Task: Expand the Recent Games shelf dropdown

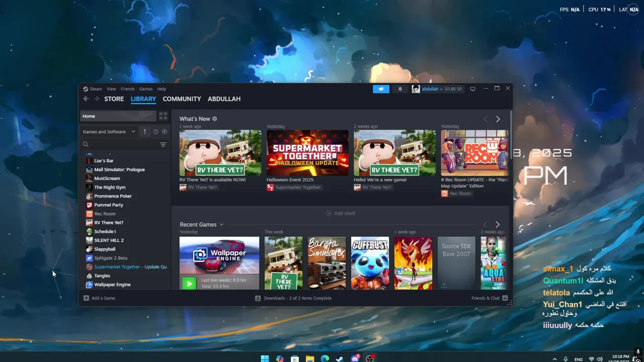Action: point(221,225)
